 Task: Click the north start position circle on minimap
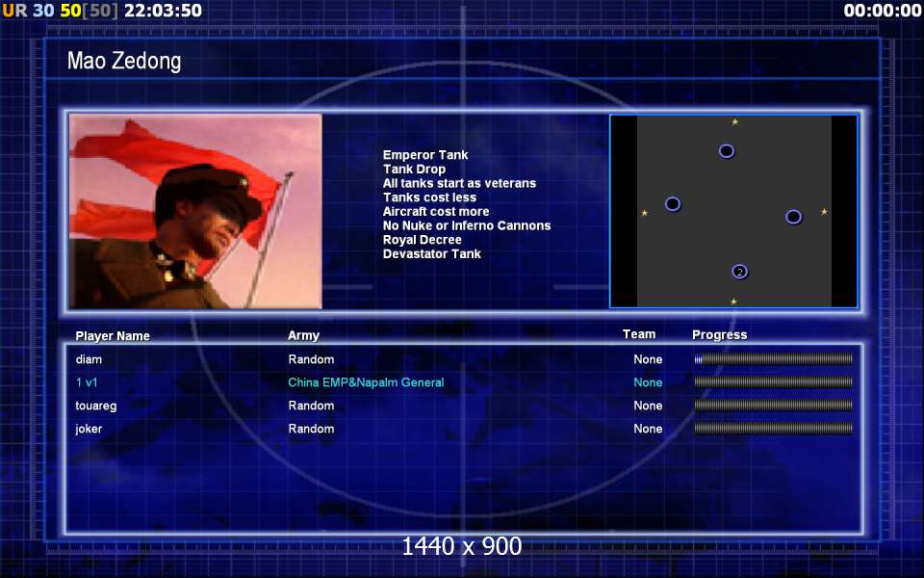coord(727,151)
